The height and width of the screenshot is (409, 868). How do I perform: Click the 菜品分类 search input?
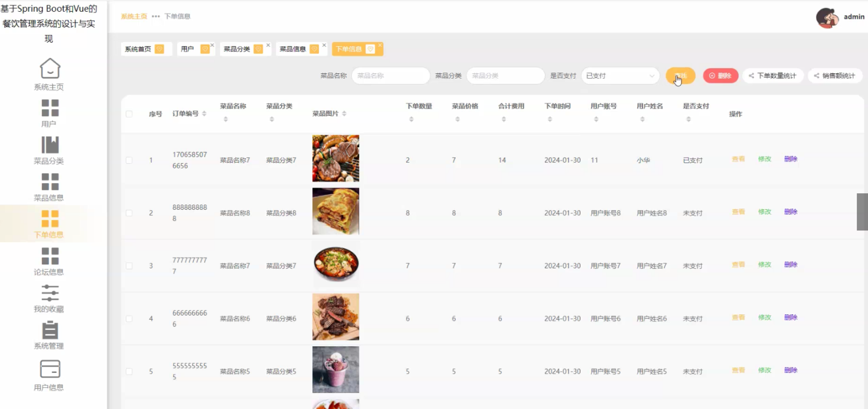click(505, 76)
